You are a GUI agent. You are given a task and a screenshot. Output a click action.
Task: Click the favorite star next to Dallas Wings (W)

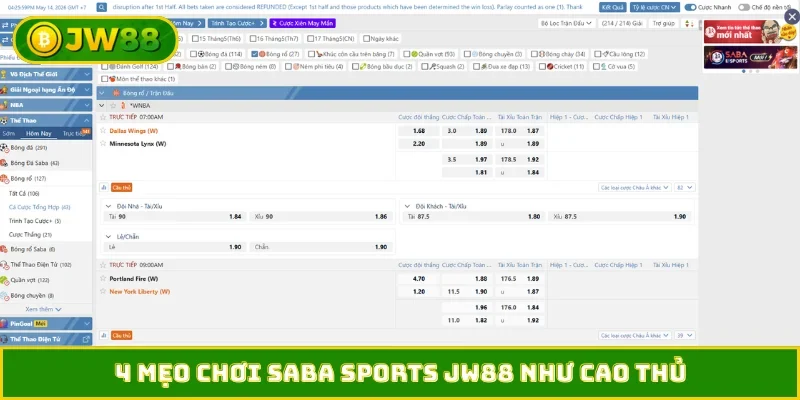[x=103, y=131]
